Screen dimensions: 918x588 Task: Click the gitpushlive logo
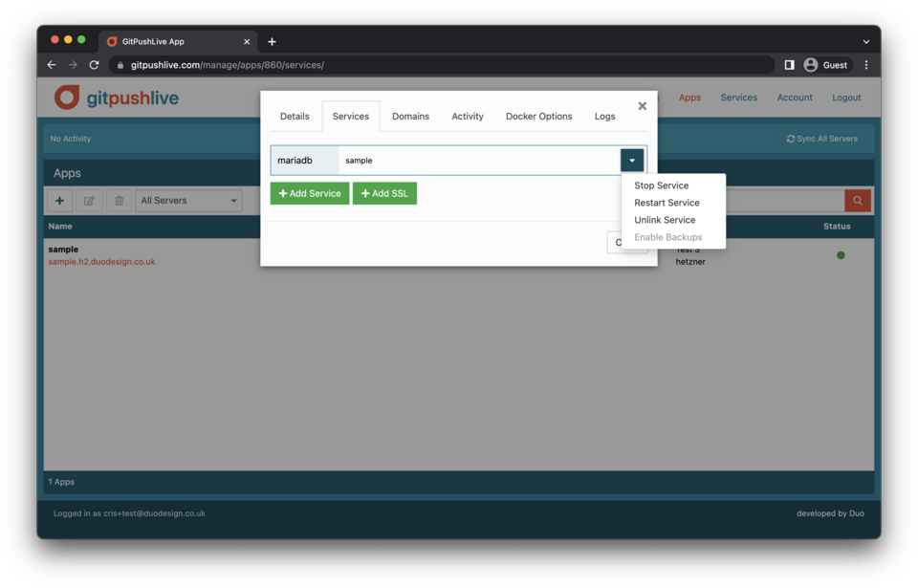[x=117, y=98]
